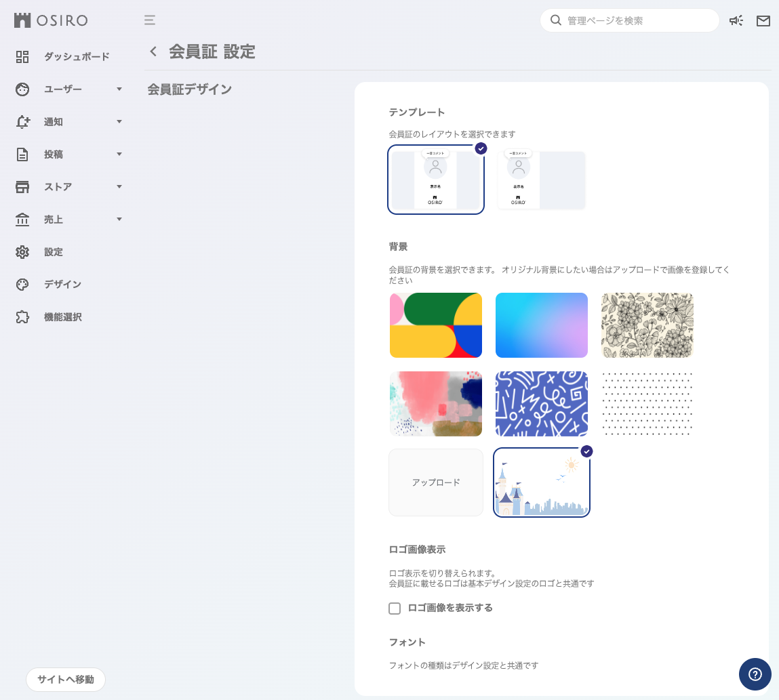Enable ロゴ画像を表示する checkbox
Screen dimensions: 779x700
tap(395, 608)
